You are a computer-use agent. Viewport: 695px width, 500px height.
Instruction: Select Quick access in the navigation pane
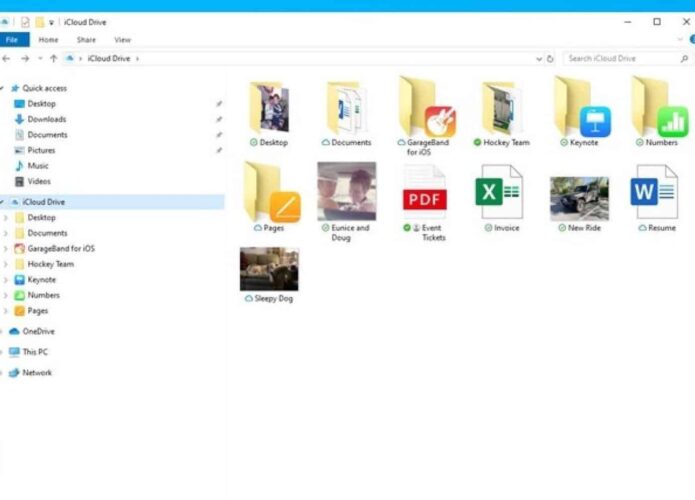44,88
